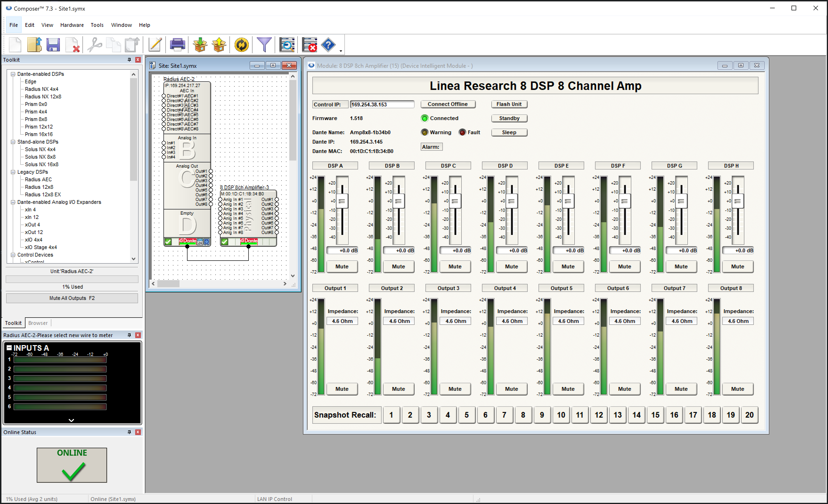Switch to the Browser tab
The image size is (828, 504).
tap(38, 323)
